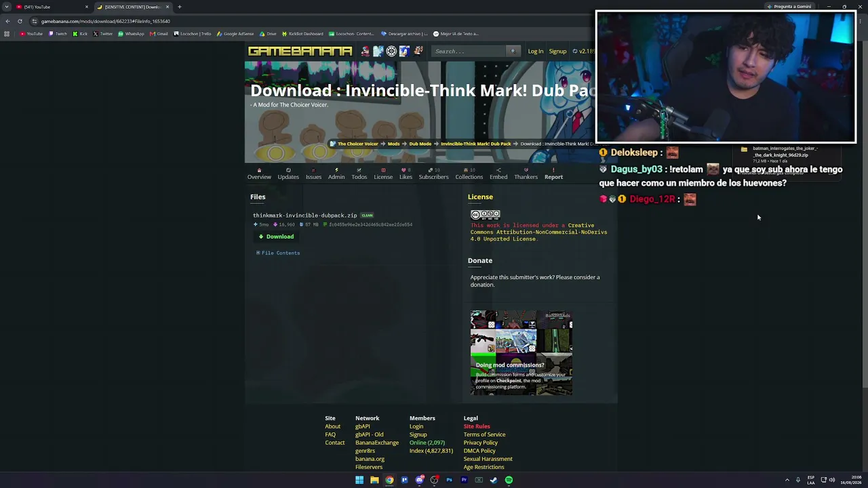Click the FAQ footer link

pos(330,434)
